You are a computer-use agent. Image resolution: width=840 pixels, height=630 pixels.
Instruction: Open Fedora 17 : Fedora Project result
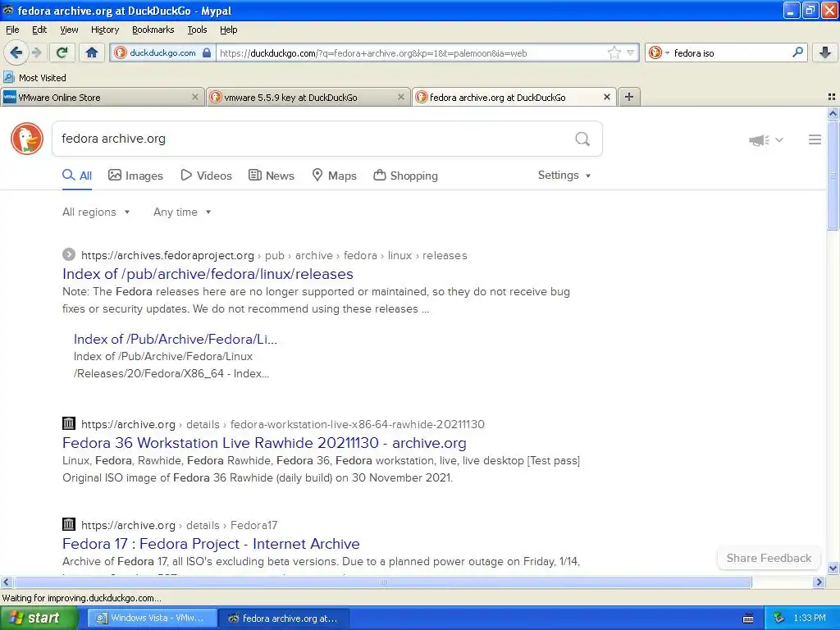[211, 544]
